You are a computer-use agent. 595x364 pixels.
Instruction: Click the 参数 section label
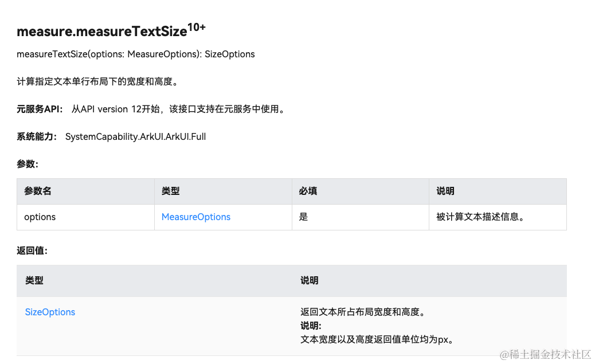(x=25, y=164)
